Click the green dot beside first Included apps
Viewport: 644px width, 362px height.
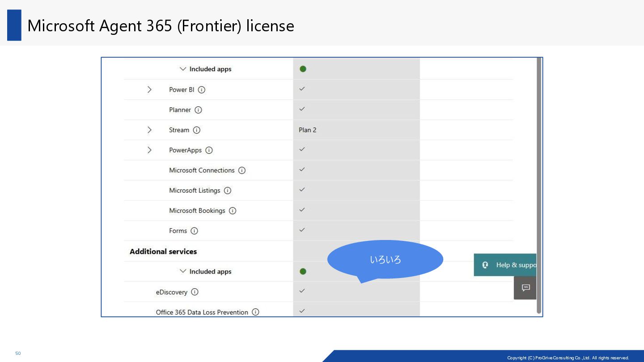303,69
